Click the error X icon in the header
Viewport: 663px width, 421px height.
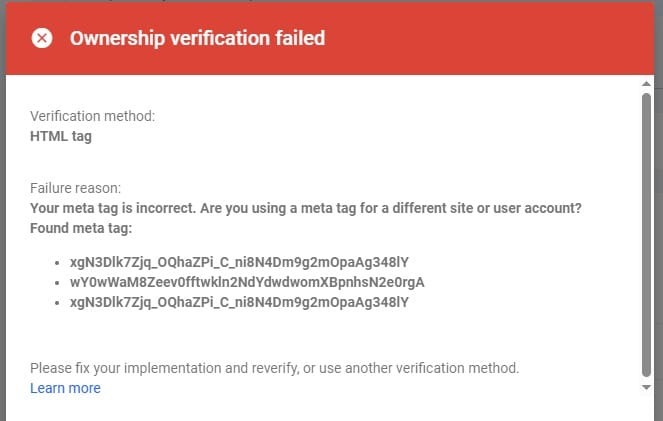(x=41, y=38)
